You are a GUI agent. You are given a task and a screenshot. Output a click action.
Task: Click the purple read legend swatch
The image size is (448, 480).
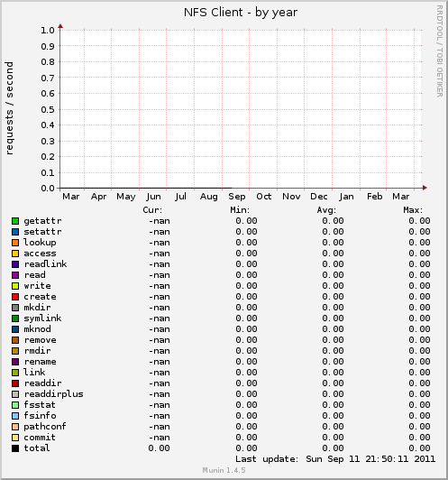click(15, 275)
